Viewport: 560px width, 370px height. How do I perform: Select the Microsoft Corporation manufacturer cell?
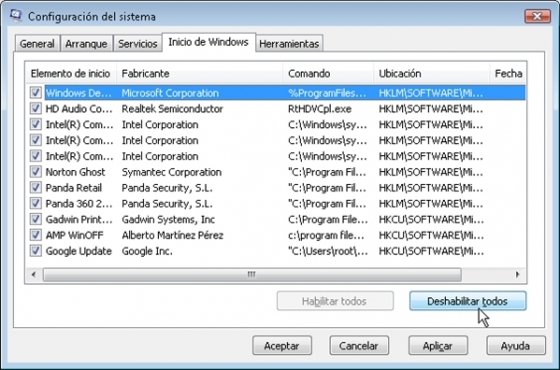[170, 93]
